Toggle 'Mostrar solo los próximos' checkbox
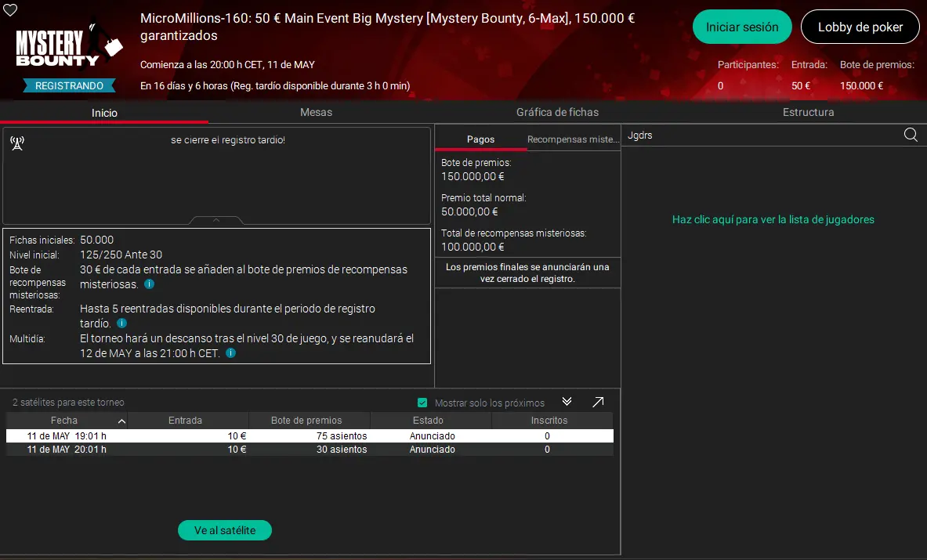 tap(422, 403)
